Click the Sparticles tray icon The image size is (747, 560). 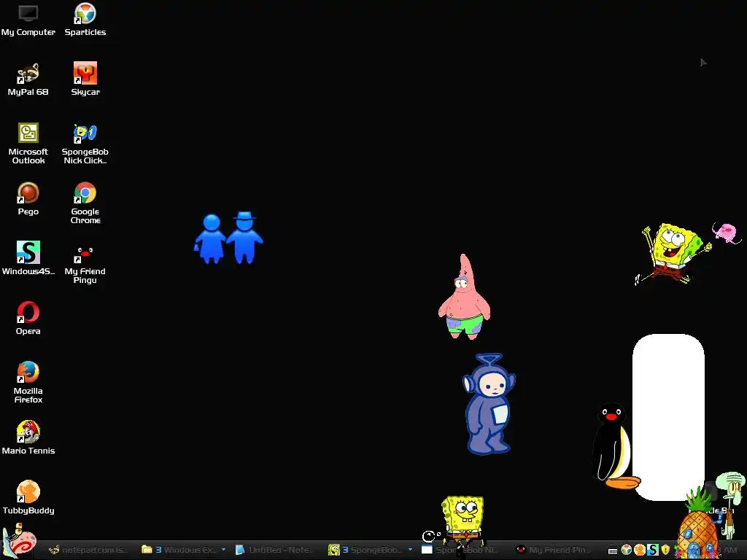pos(627,551)
